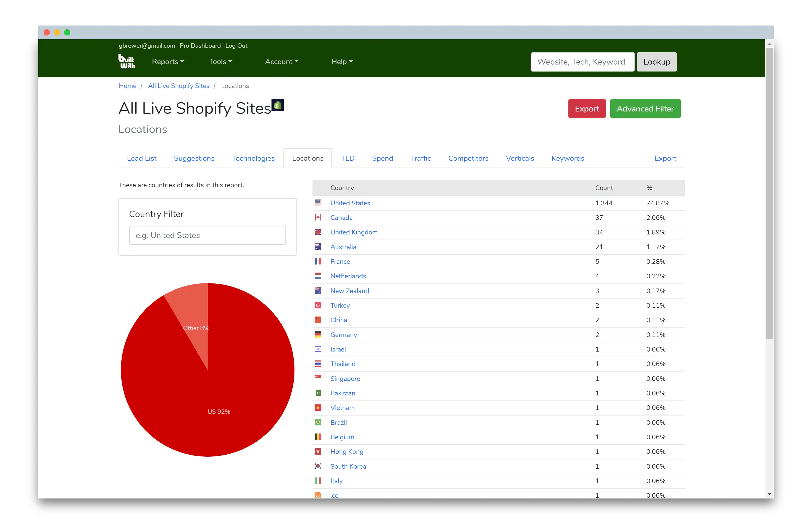Click the Turkey flag icon
The image size is (812, 524).
click(x=318, y=305)
